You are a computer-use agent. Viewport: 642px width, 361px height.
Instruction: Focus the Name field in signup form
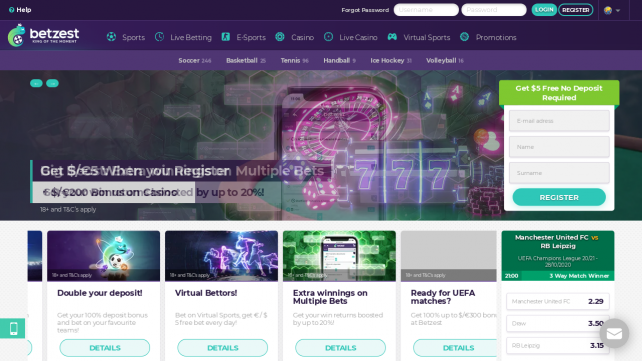[x=559, y=147]
